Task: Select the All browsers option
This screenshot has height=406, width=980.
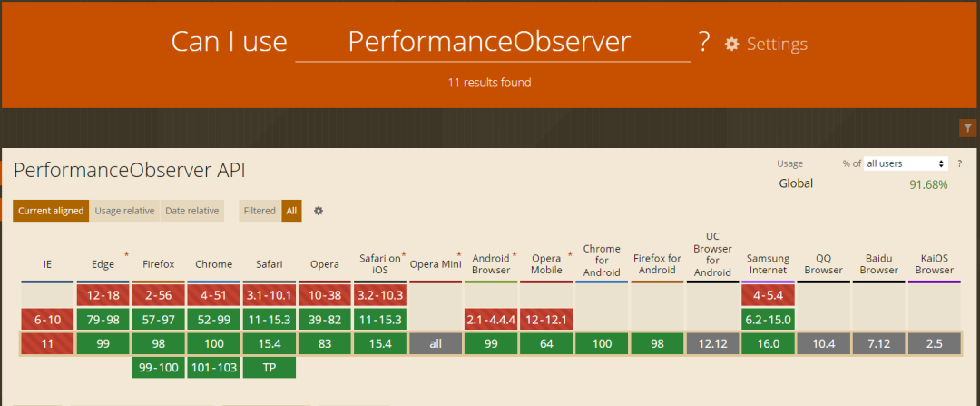Action: tap(292, 211)
